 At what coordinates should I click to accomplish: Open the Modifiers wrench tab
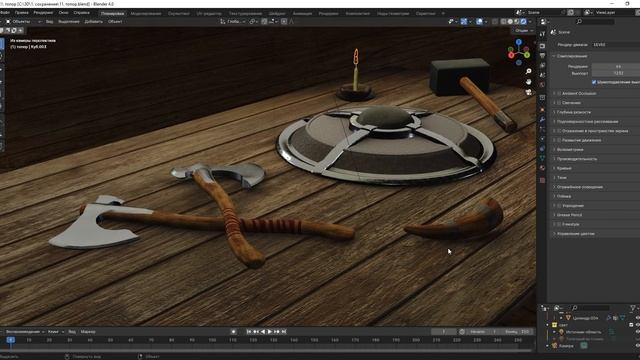[x=542, y=119]
